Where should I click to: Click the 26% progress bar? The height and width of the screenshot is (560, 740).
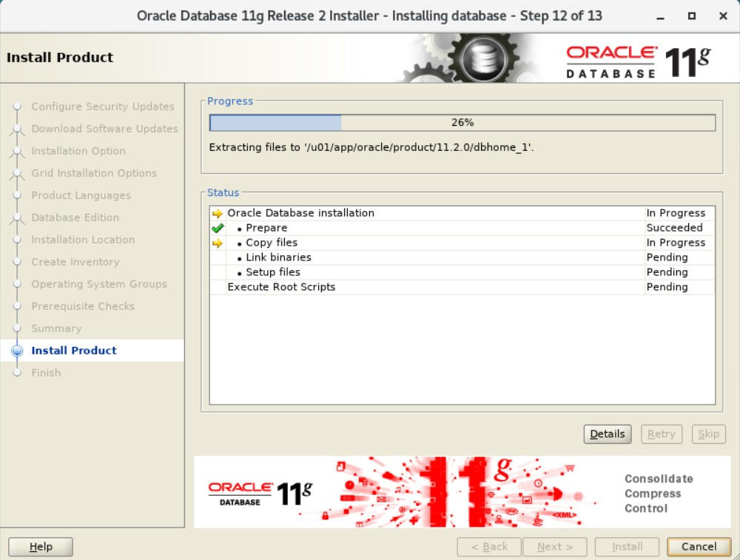click(462, 121)
